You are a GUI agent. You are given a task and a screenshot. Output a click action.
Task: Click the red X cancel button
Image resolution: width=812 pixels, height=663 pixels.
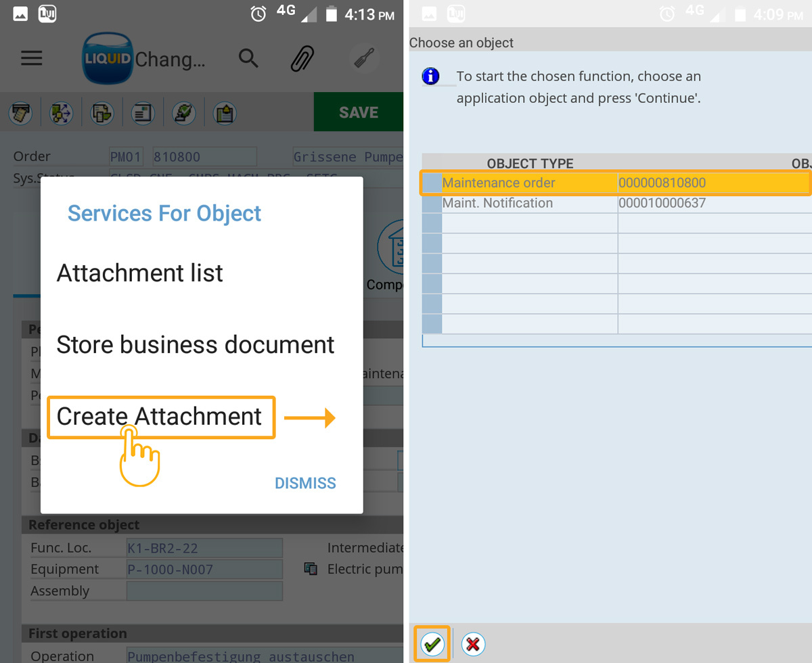[473, 643]
